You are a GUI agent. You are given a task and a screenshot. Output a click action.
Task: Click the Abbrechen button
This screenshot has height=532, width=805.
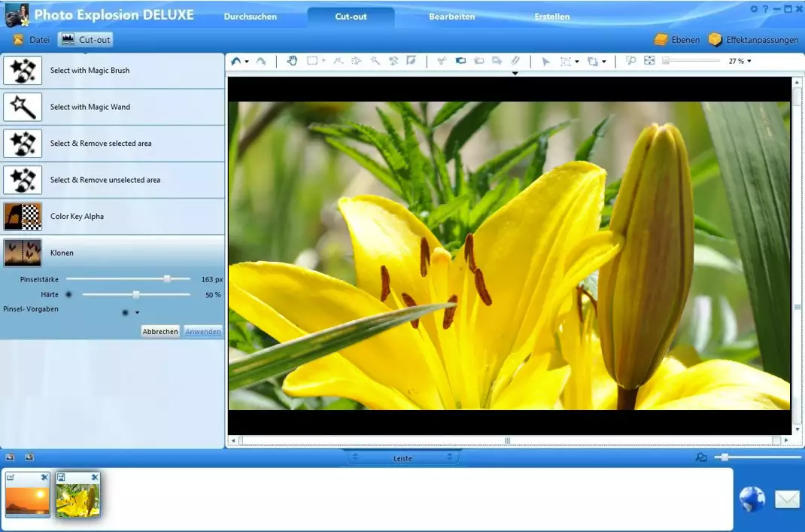pos(160,332)
